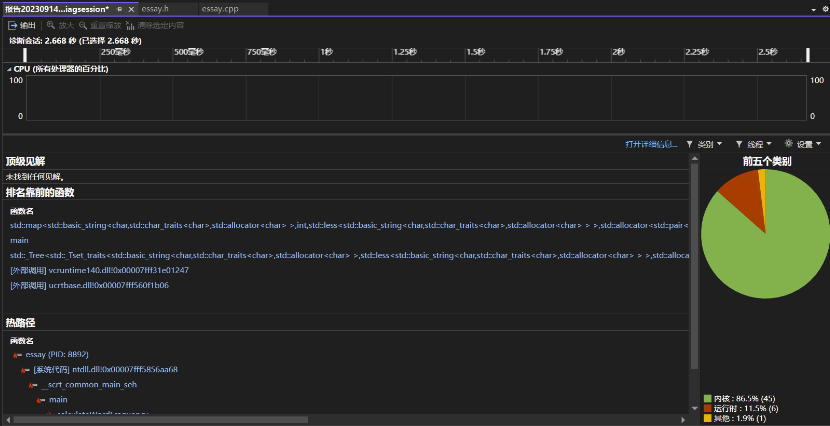Viewport: 830px width, 426px height.
Task: Open the 打开详细信息 link
Action: [x=651, y=144]
